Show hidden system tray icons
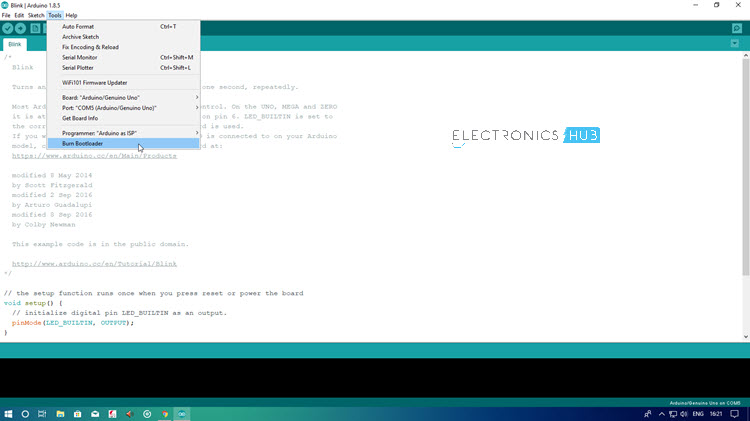This screenshot has width=750, height=421. [662, 414]
